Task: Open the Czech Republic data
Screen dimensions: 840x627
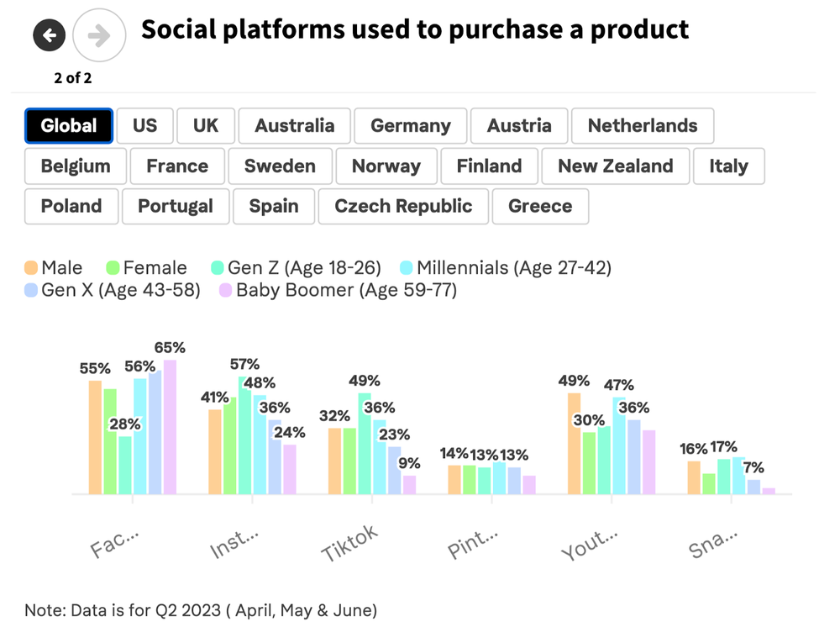Action: 403,206
